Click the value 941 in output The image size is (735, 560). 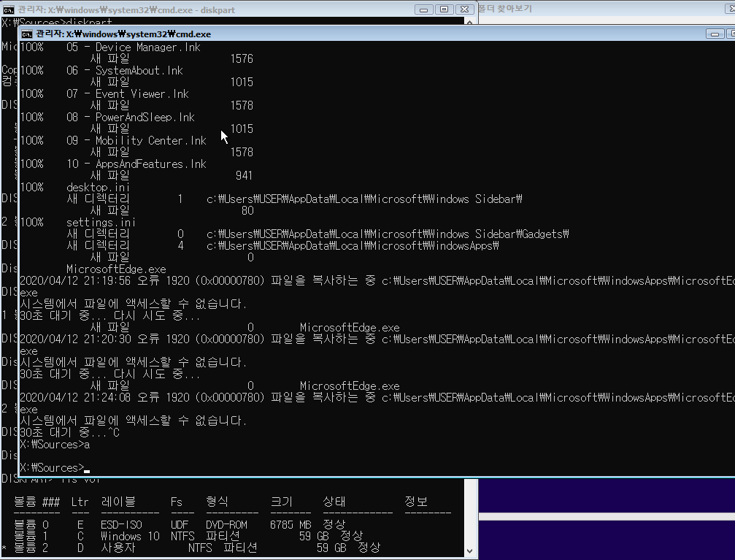pos(244,175)
